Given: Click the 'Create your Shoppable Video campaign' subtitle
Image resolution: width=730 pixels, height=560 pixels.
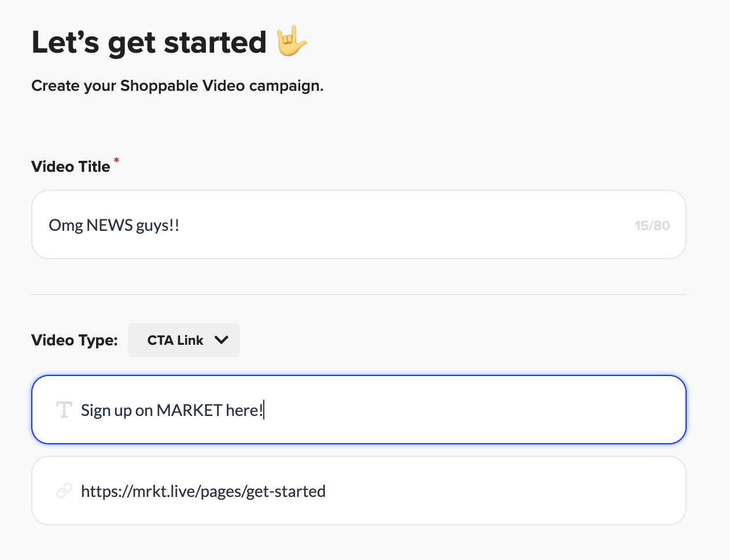Looking at the screenshot, I should pyautogui.click(x=177, y=86).
